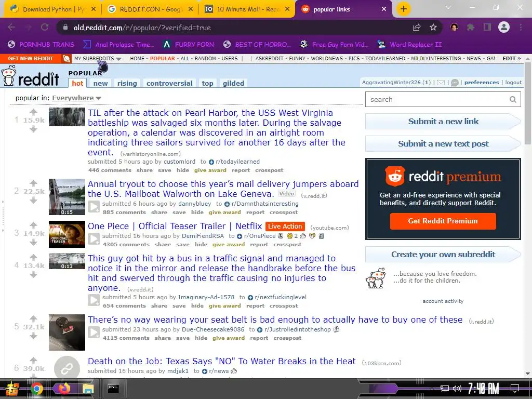Open the taskbar volume speaker icon
Viewport: 532px width, 399px height.
[457, 389]
